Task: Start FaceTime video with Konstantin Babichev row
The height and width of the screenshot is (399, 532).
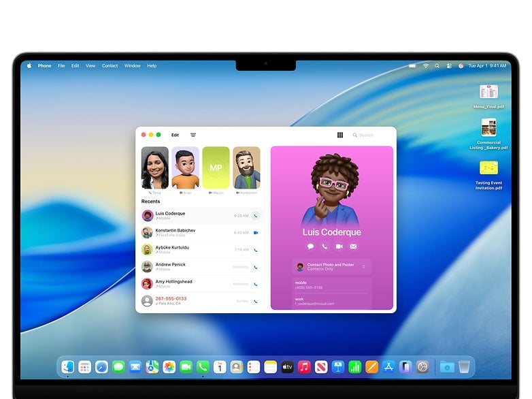Action: tap(256, 233)
